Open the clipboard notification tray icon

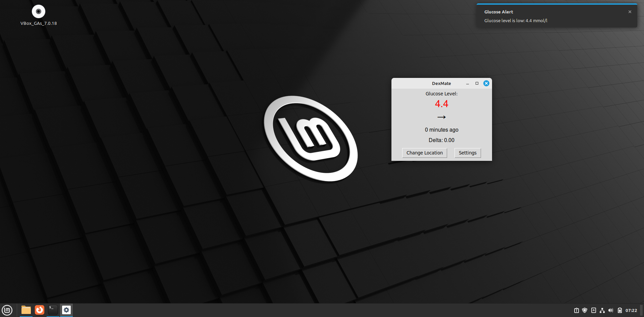(x=577, y=310)
